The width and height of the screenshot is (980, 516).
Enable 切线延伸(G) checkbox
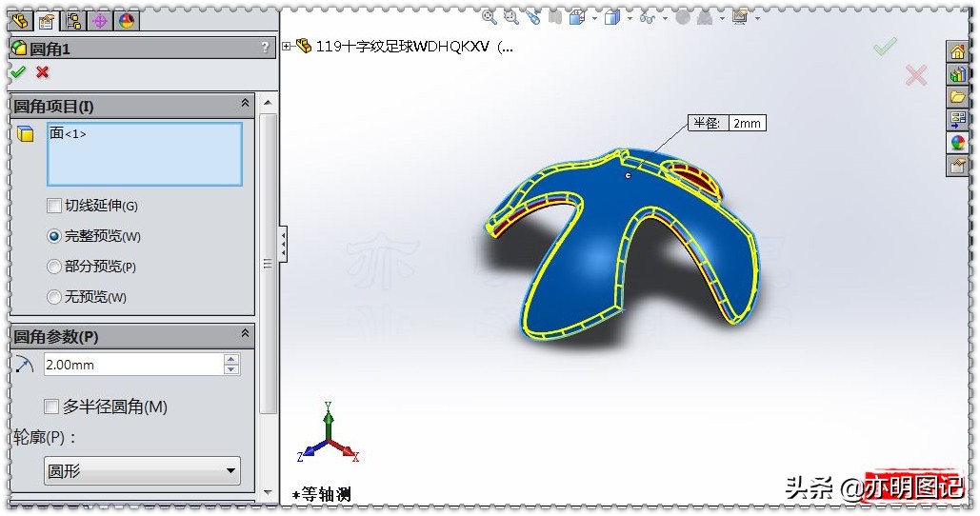[x=54, y=205]
